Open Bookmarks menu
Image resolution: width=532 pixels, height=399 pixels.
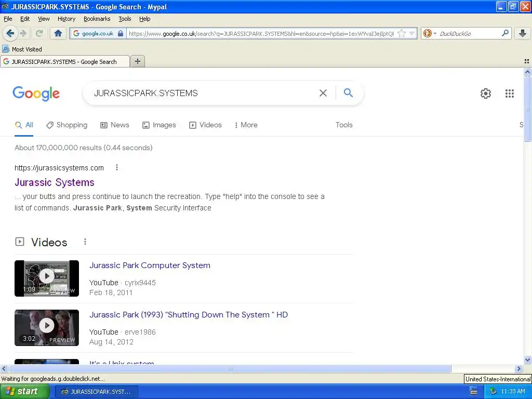point(97,19)
